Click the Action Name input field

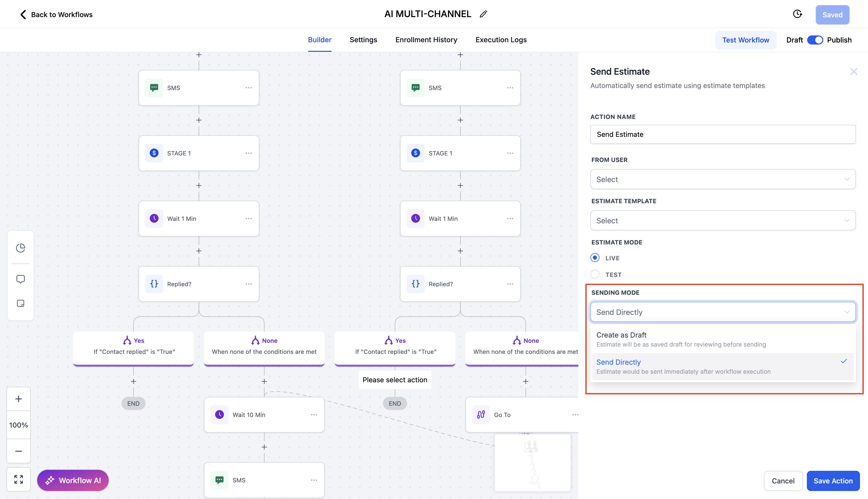(723, 134)
